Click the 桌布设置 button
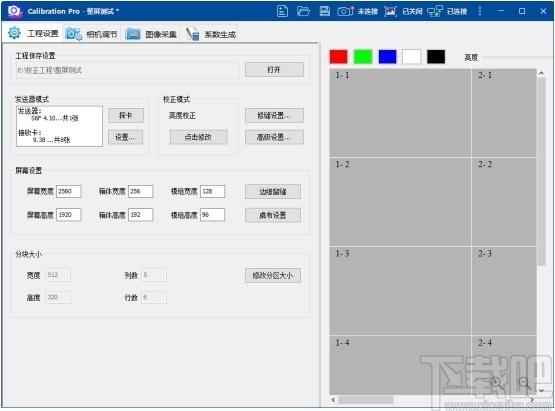 pos(273,215)
